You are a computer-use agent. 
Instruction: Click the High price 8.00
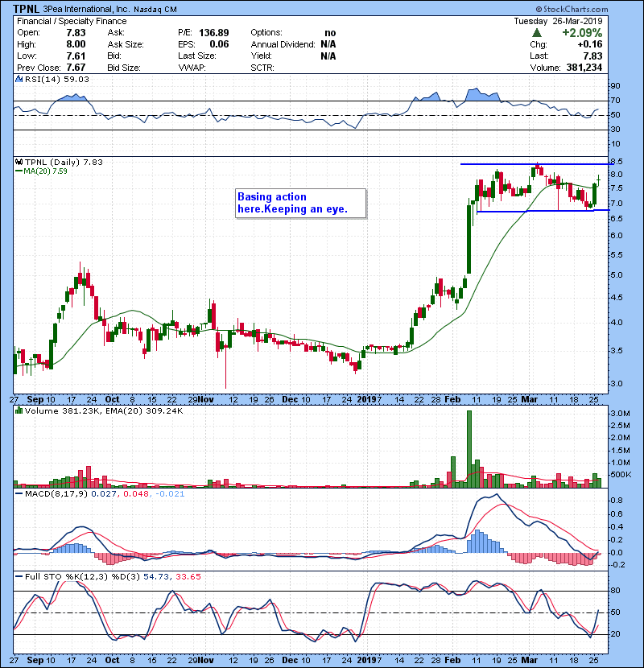pyautogui.click(x=76, y=44)
